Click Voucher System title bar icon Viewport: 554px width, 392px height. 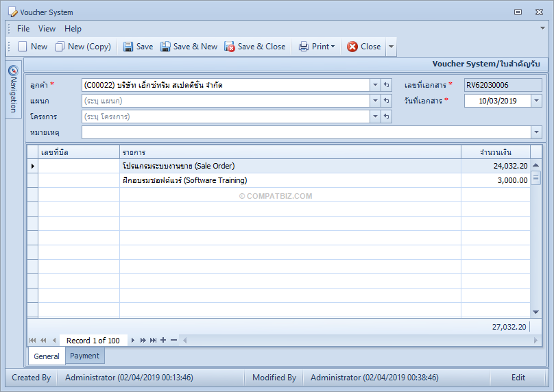[13, 12]
